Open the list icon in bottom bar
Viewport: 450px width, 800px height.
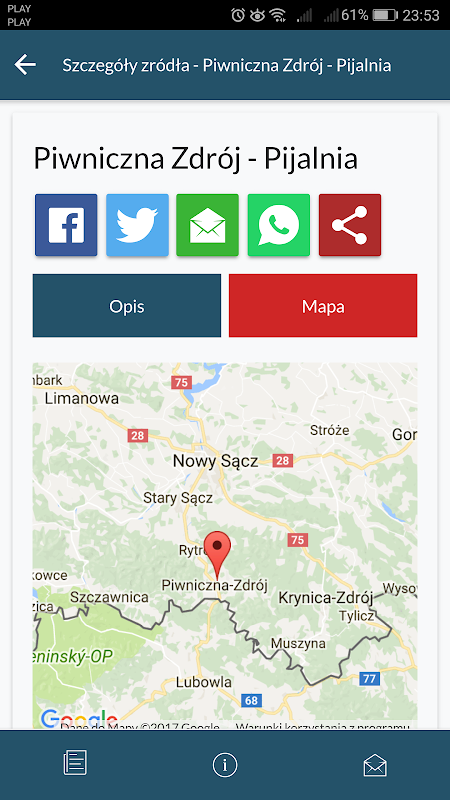(75, 763)
